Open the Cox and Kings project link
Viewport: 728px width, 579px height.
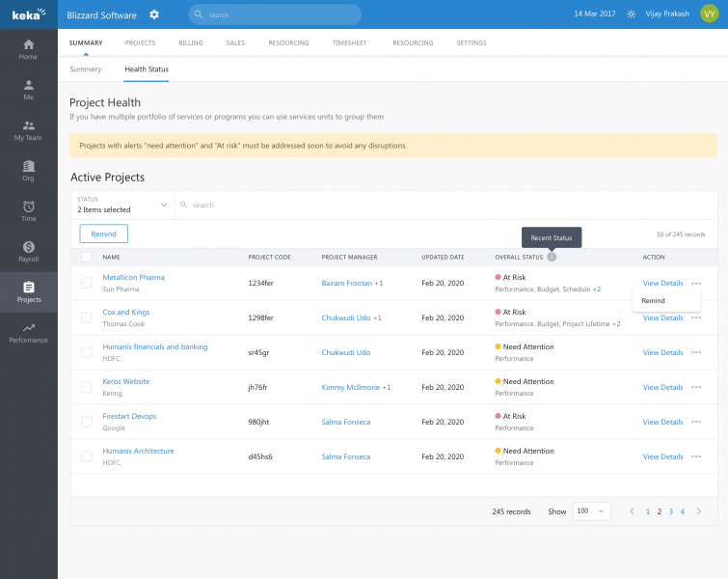click(126, 312)
